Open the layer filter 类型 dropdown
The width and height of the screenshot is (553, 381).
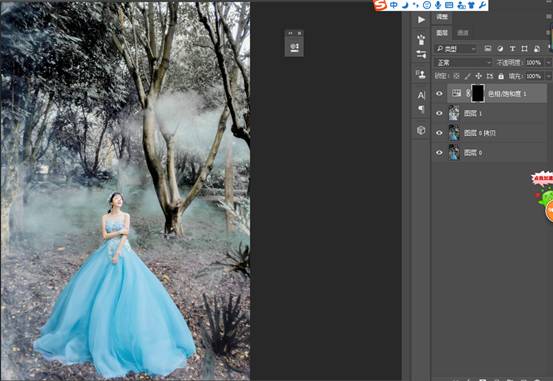click(456, 49)
